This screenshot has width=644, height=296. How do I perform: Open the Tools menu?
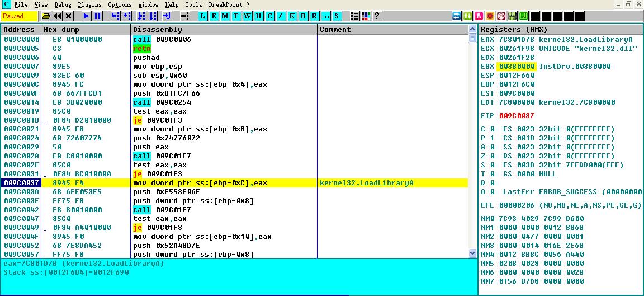193,5
